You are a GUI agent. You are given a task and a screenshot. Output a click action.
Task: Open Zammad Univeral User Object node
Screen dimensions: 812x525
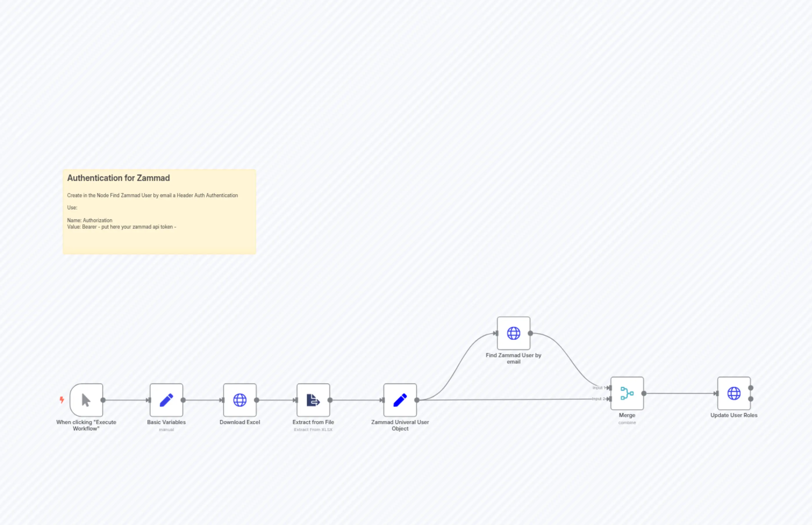(400, 400)
